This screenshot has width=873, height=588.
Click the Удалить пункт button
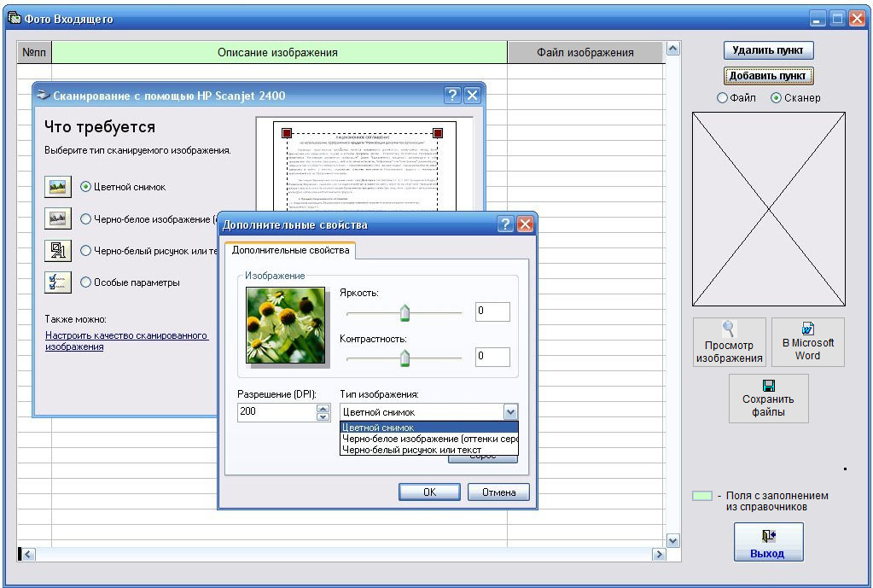768,50
